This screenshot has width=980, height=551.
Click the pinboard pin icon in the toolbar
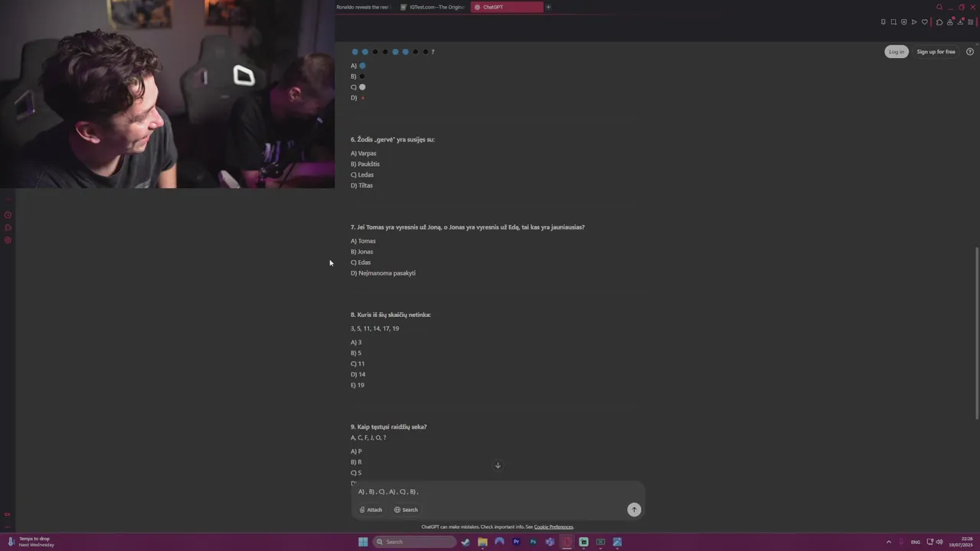[884, 22]
